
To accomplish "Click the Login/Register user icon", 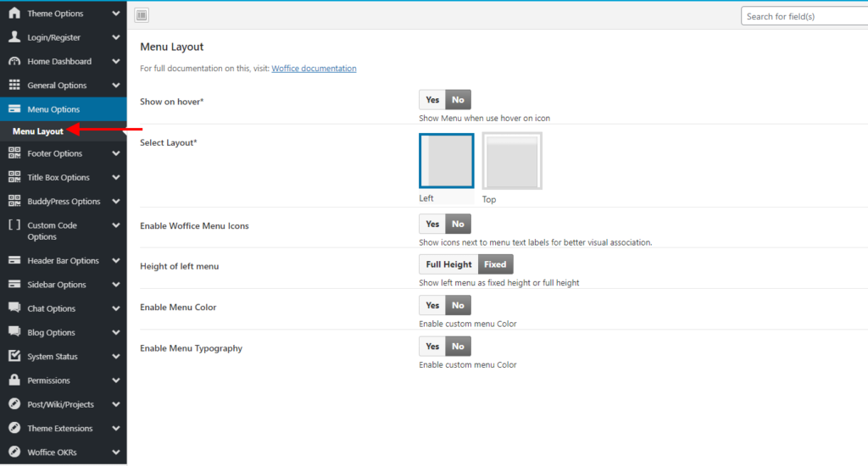I will pyautogui.click(x=14, y=37).
